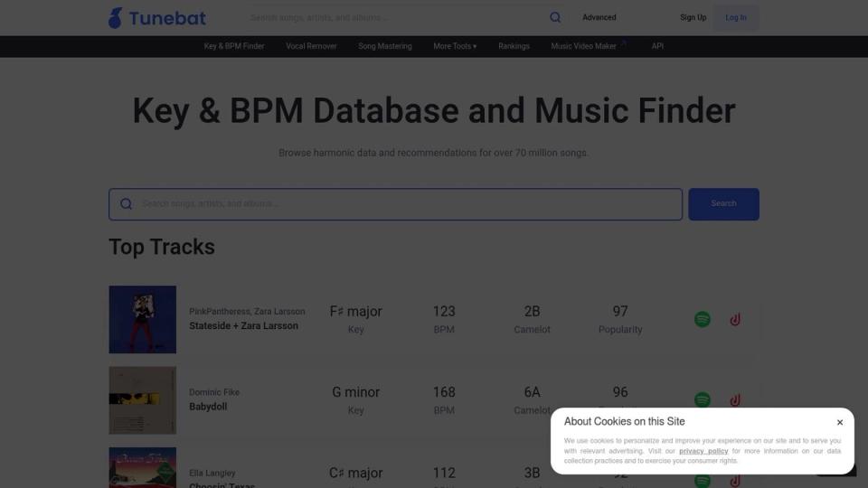Click the magnifier icon in the header search
Screen dimensions: 868x488
(555, 18)
